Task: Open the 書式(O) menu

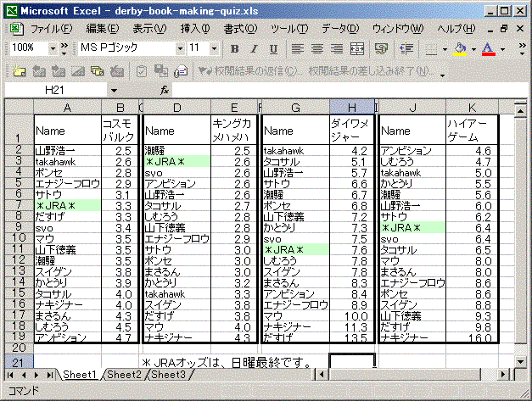Action: (240, 29)
